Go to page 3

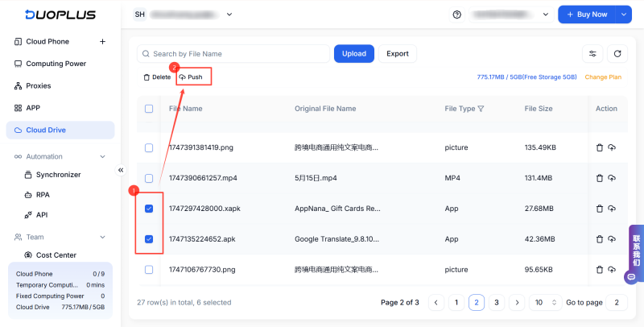pos(496,302)
